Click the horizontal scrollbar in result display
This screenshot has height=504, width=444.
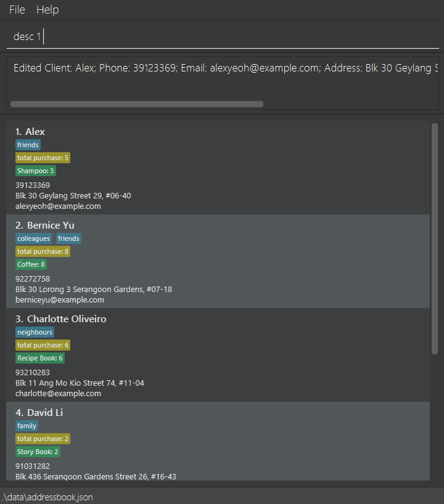(x=137, y=104)
